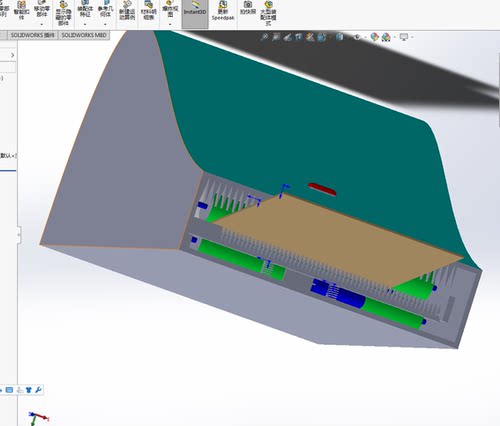Open the Smart Fasteners tool
The image size is (500, 426).
[x=21, y=10]
